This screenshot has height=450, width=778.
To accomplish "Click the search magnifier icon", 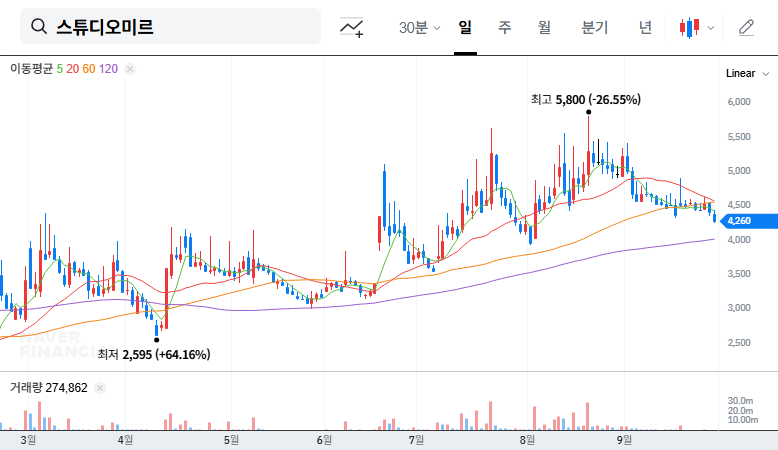I will click(39, 26).
